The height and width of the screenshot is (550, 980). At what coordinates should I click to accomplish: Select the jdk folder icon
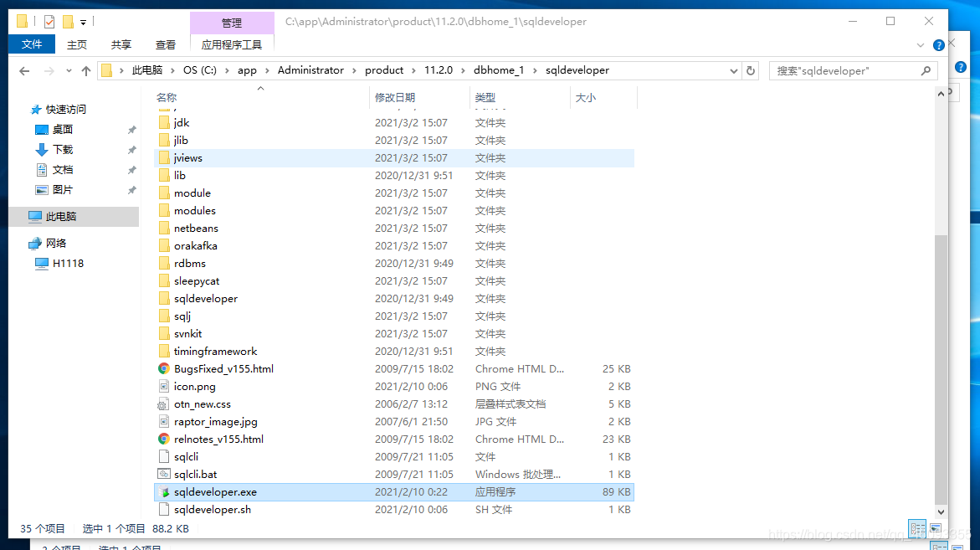(x=164, y=122)
